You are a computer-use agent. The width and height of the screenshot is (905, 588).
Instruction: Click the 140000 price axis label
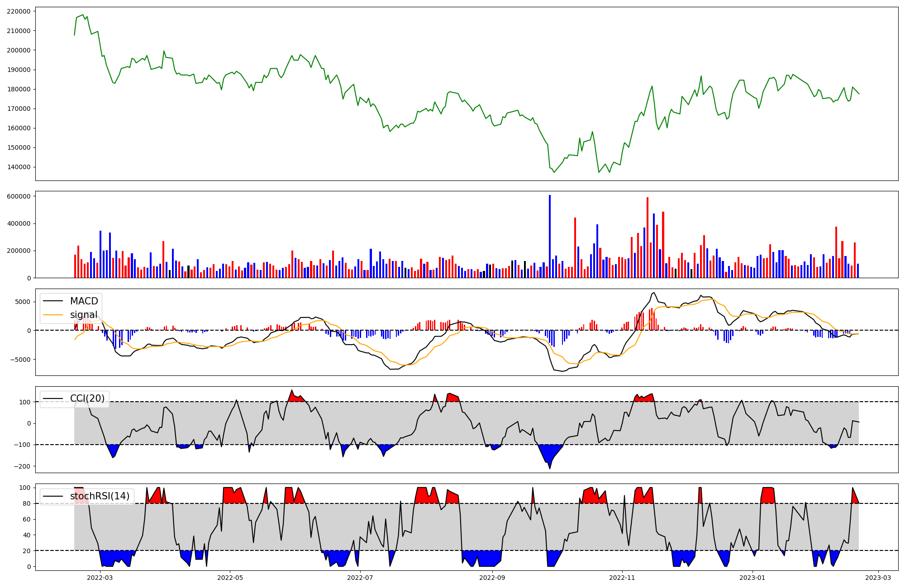(x=19, y=167)
